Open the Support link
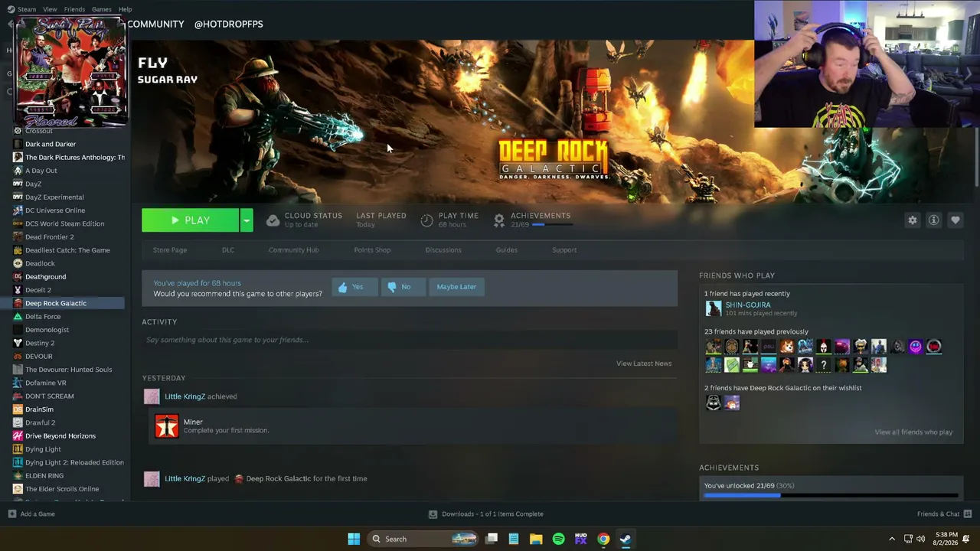Image resolution: width=980 pixels, height=551 pixels. click(564, 250)
